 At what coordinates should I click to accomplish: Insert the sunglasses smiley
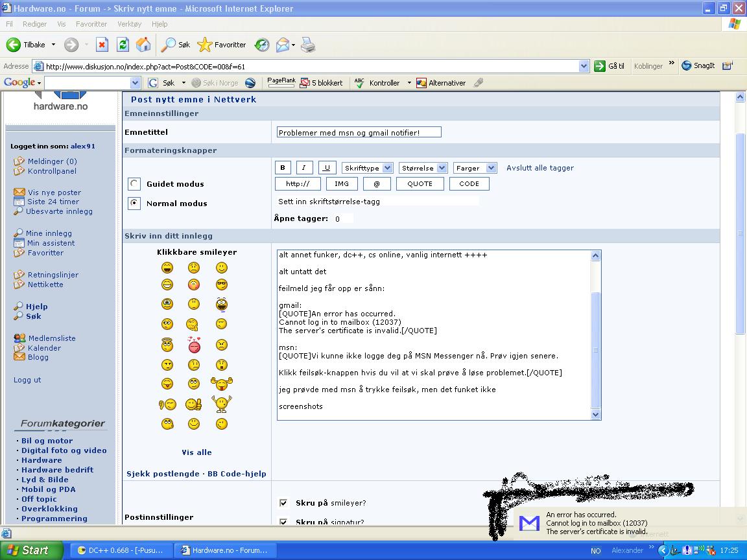[x=222, y=285]
